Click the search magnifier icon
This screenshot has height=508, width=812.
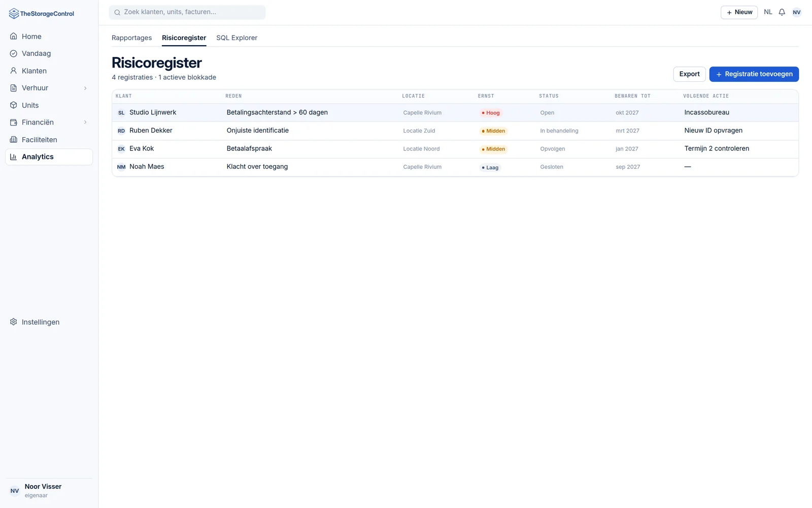pos(117,12)
